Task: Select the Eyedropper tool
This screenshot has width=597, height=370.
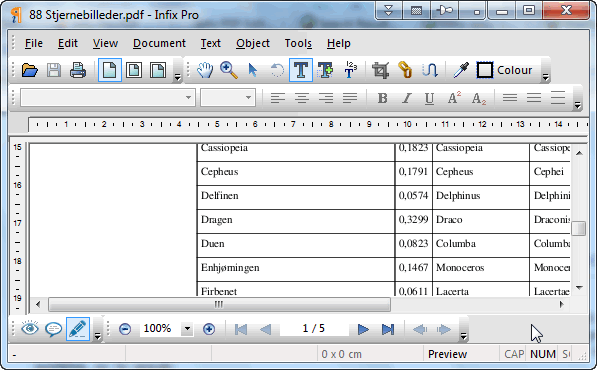Action: [461, 70]
